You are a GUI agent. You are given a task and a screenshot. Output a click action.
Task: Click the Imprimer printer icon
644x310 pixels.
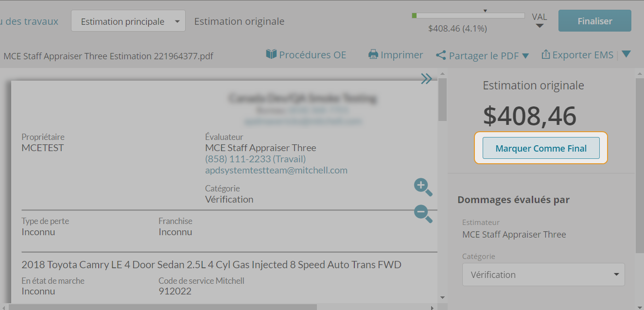click(x=373, y=54)
